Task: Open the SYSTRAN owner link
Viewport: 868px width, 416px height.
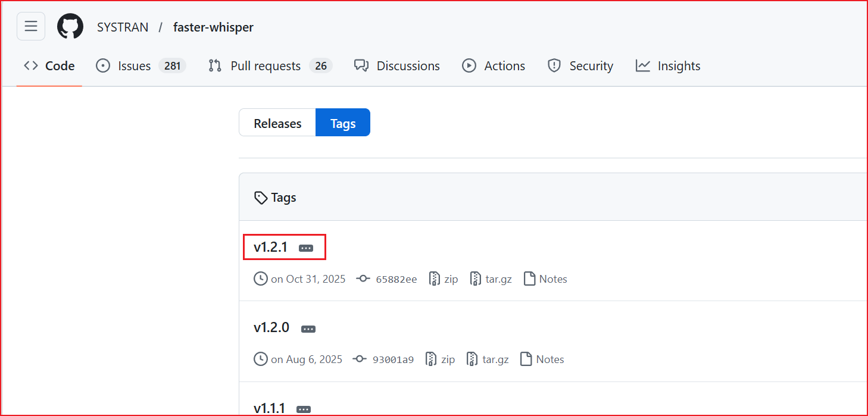Action: (x=123, y=27)
